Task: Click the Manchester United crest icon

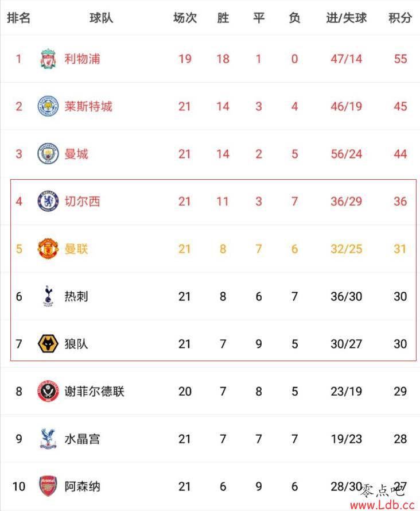Action: (x=48, y=249)
